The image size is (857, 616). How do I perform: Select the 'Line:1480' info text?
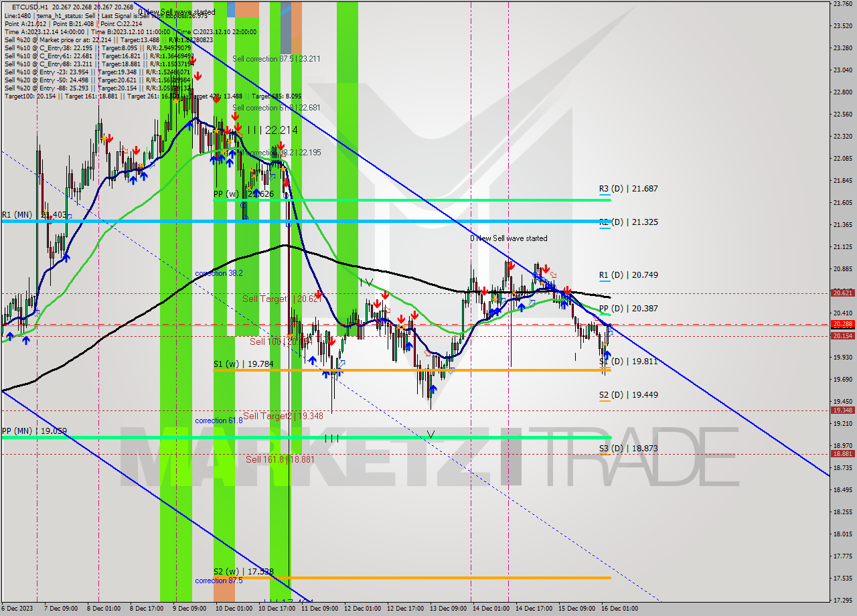17,15
